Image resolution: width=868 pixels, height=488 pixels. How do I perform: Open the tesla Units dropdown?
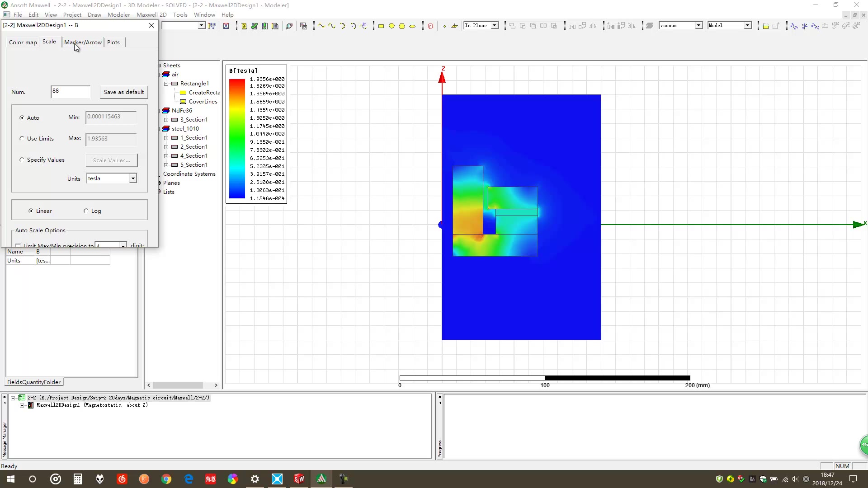click(133, 178)
